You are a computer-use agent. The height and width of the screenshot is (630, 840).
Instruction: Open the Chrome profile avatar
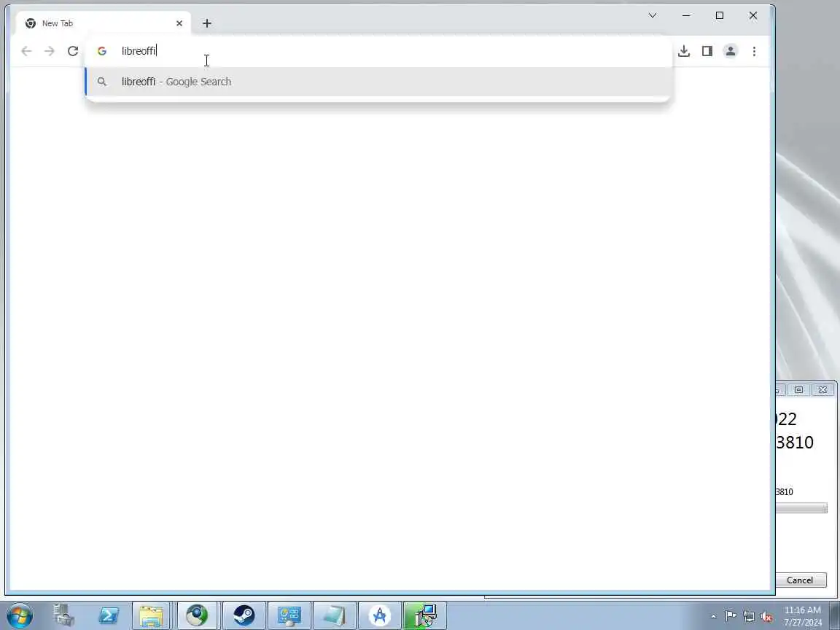pos(730,51)
